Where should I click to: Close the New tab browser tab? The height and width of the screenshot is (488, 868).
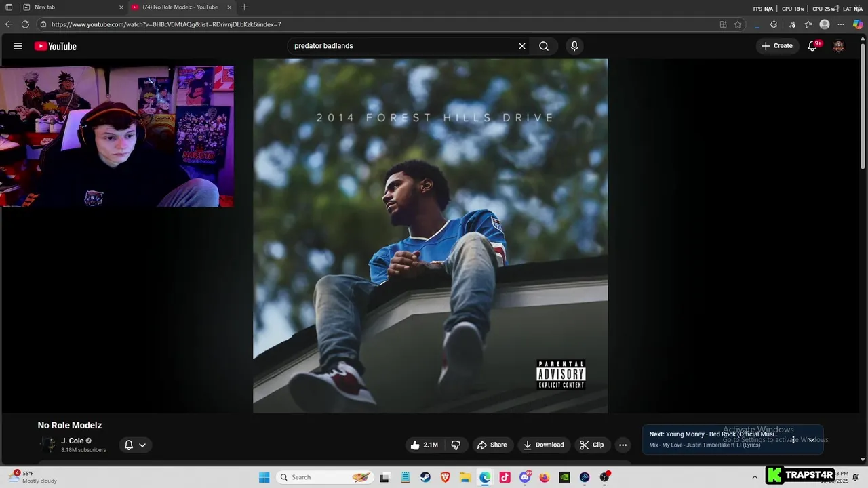[121, 7]
